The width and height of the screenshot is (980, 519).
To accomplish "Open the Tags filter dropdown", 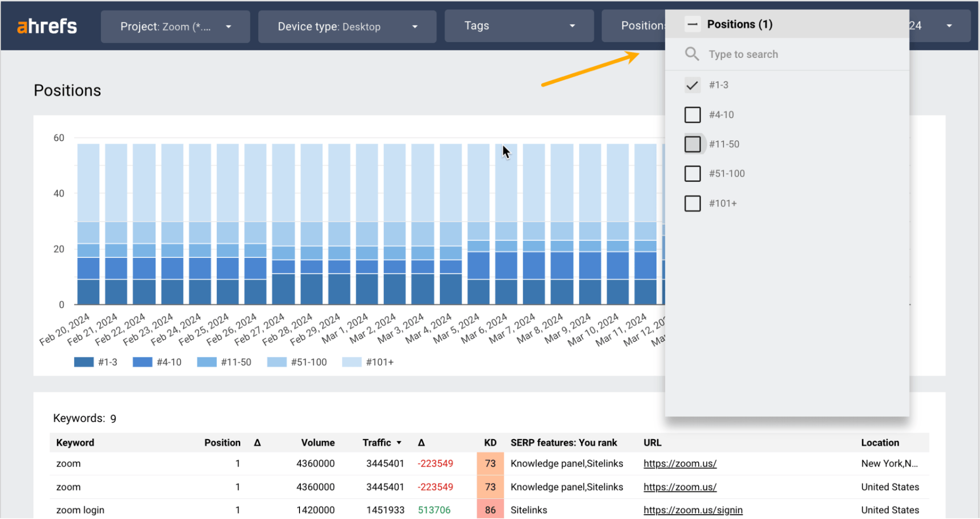I will click(x=519, y=25).
